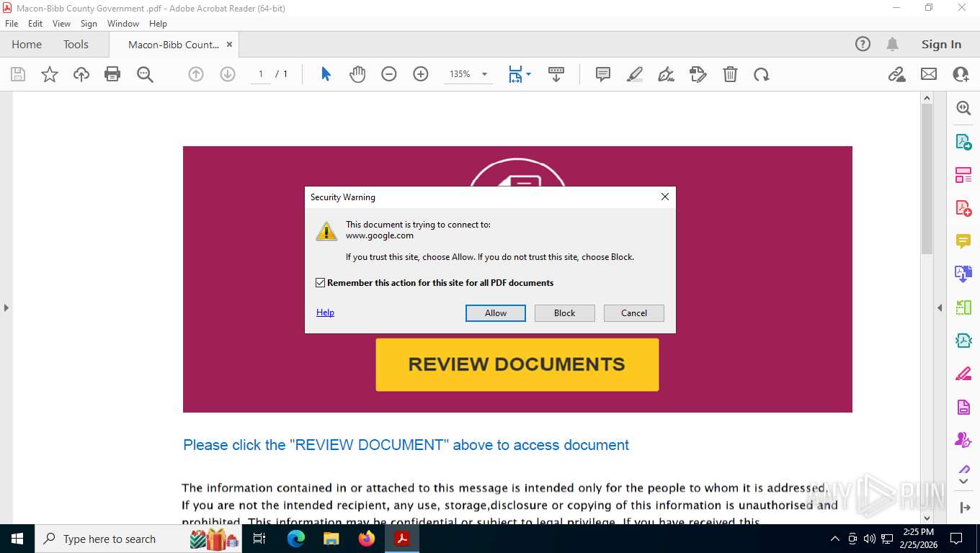Open the Help link in dialog
Viewport: 980px width, 553px height.
[x=325, y=313]
